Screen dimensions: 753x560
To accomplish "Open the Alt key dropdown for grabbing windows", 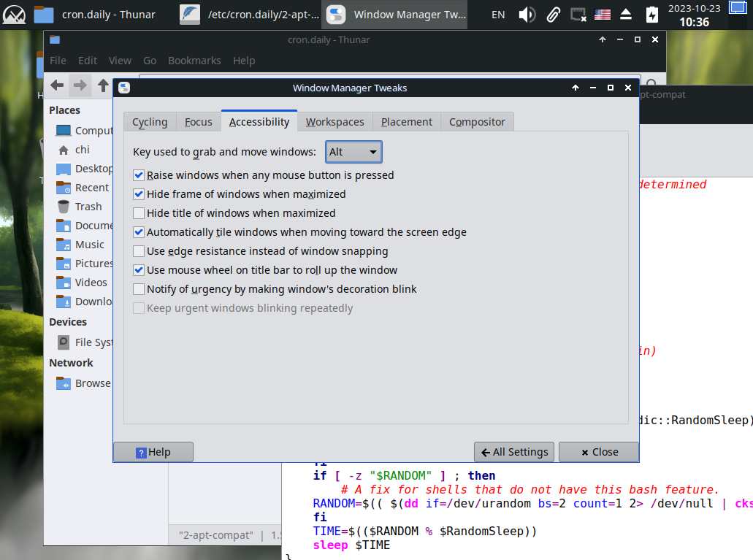I will [x=353, y=152].
